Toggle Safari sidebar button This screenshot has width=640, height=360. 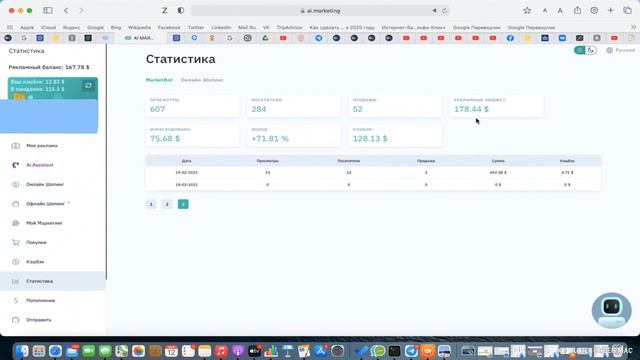(x=48, y=11)
